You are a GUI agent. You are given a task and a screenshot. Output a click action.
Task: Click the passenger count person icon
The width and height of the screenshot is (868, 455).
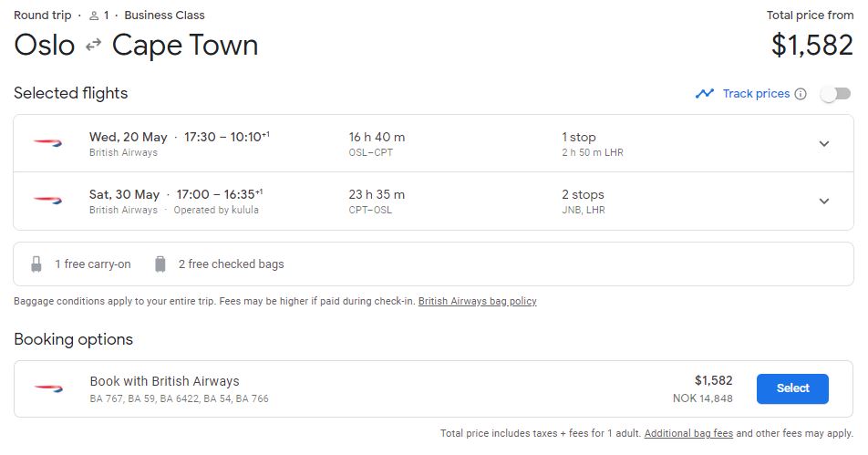[x=94, y=16]
